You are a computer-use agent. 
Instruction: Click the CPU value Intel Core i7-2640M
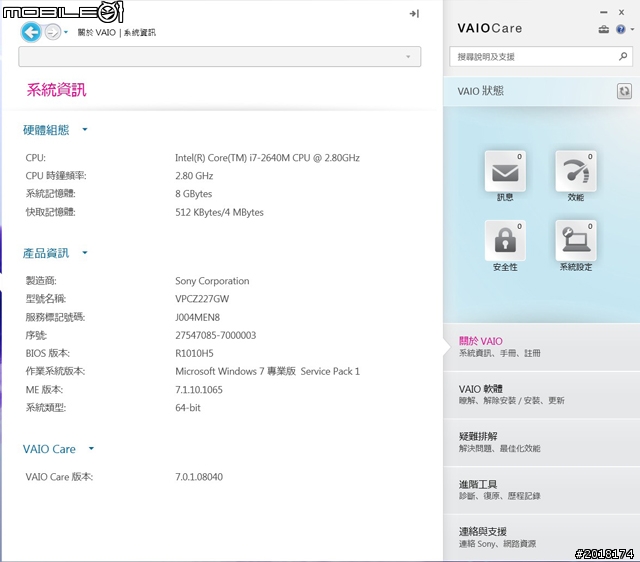coord(267,158)
